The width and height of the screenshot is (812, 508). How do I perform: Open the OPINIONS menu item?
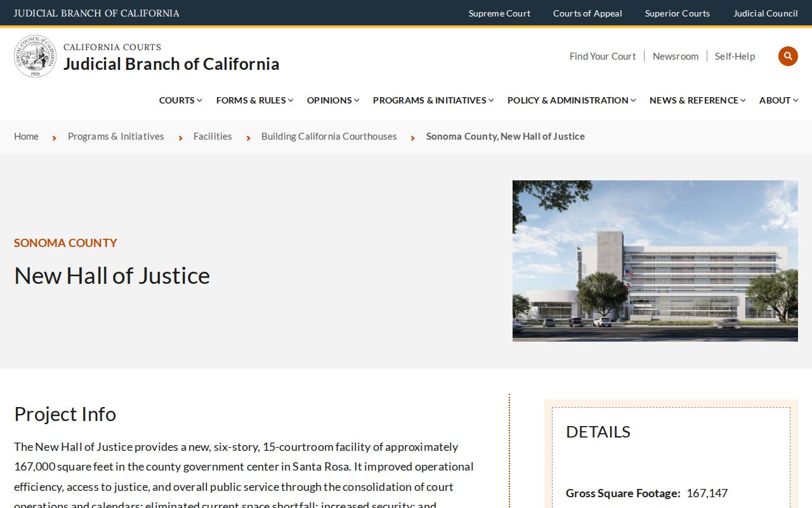tap(329, 100)
